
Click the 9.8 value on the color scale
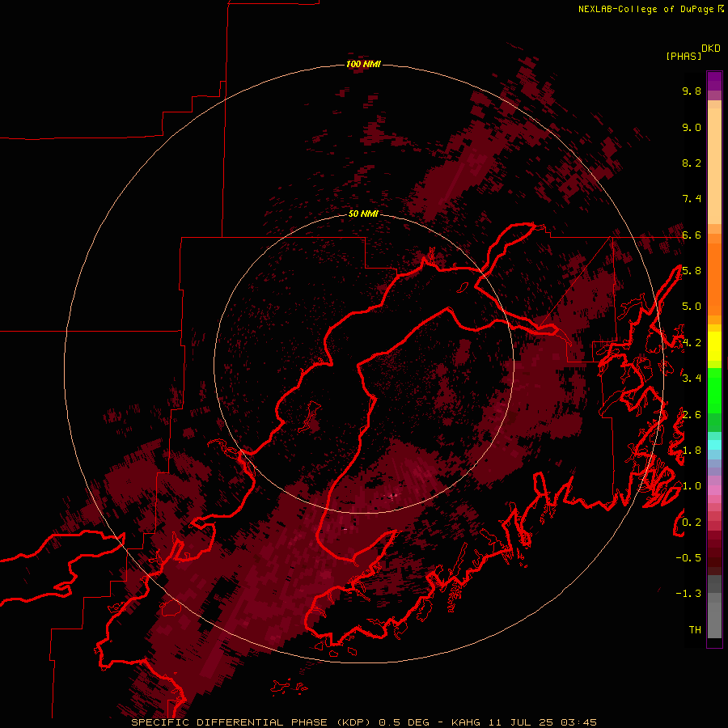[692, 91]
